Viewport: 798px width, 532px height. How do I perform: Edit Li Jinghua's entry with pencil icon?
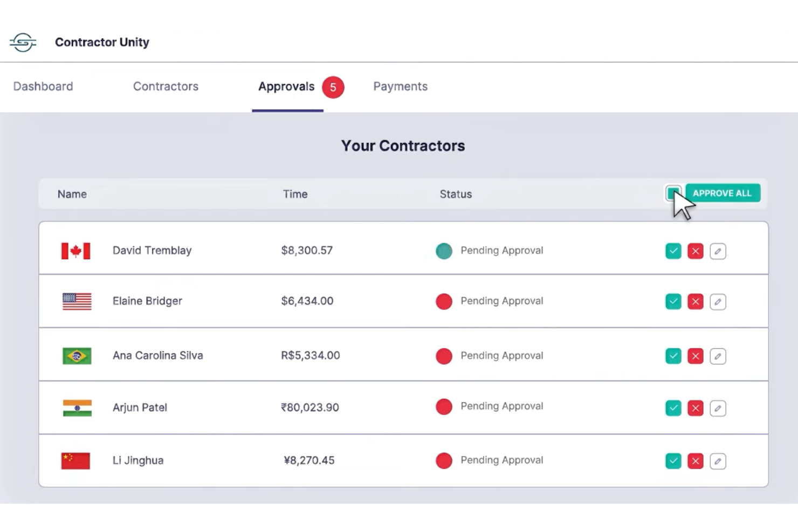(x=718, y=461)
